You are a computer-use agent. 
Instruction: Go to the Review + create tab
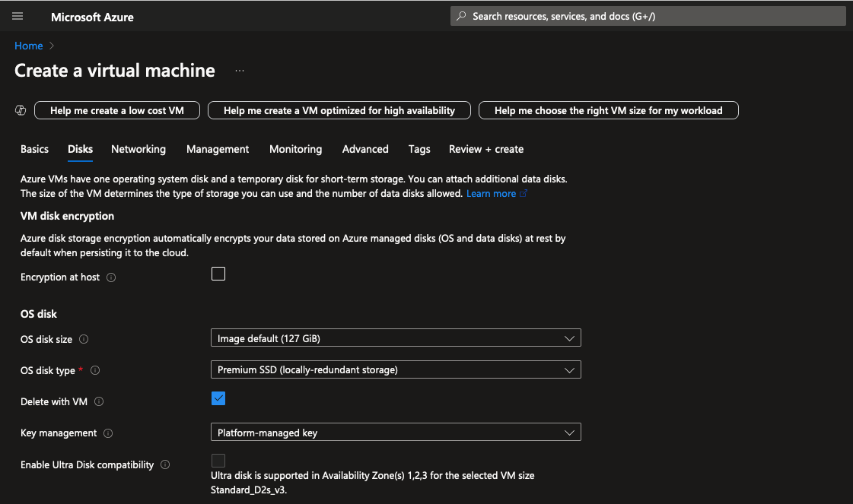click(485, 149)
